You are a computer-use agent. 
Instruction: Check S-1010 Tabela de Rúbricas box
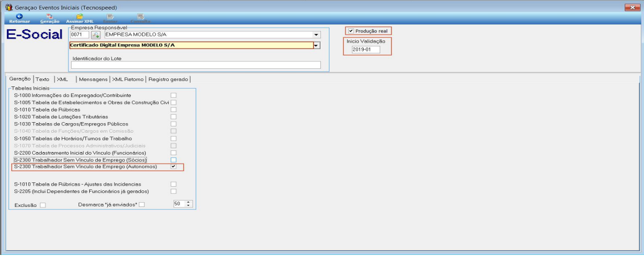[173, 109]
